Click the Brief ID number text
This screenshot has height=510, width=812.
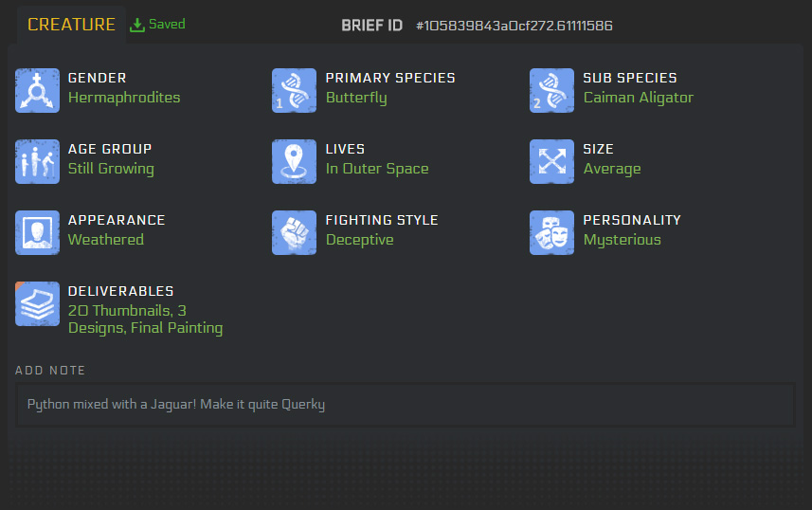[514, 26]
